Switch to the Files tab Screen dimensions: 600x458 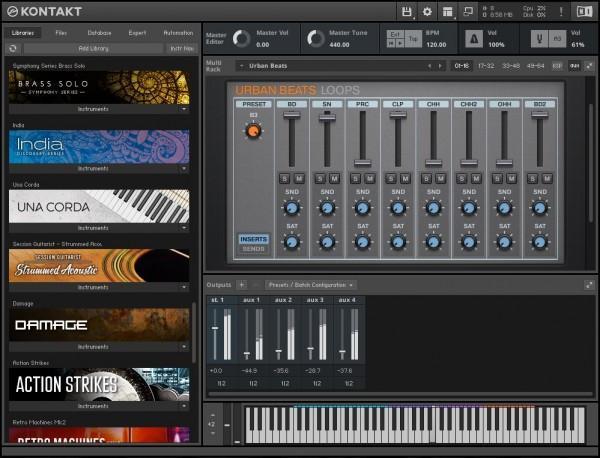coord(61,33)
